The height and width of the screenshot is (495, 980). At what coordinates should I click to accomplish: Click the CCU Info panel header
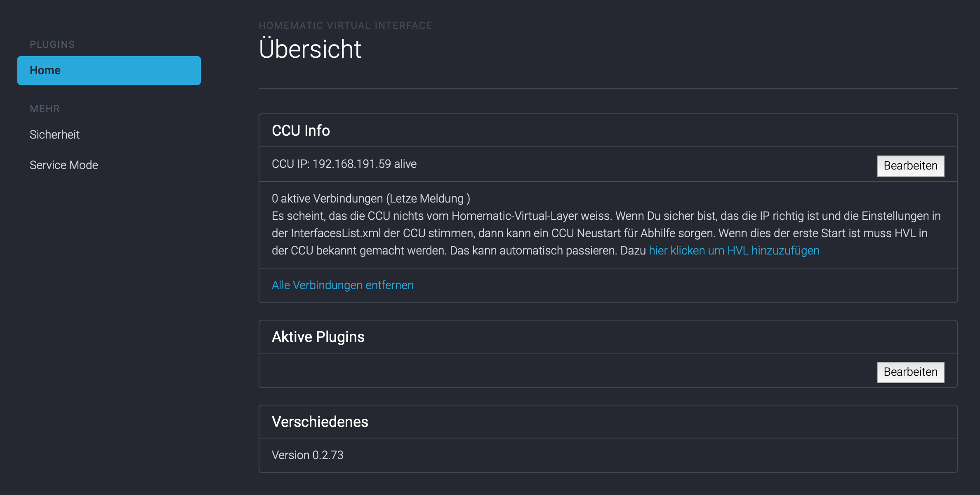(301, 130)
